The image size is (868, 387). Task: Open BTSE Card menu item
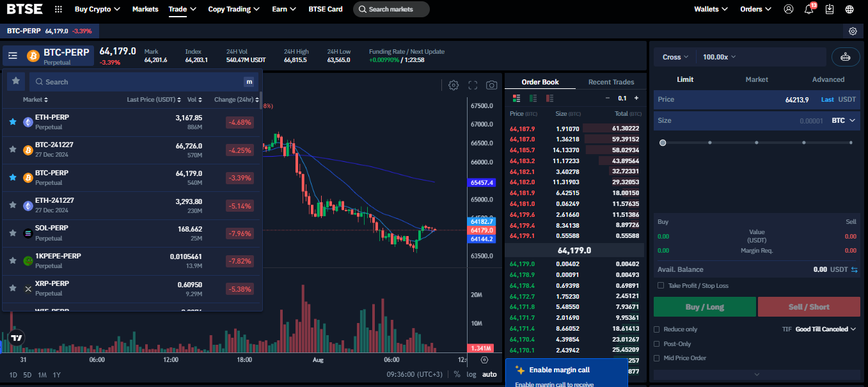pyautogui.click(x=326, y=9)
